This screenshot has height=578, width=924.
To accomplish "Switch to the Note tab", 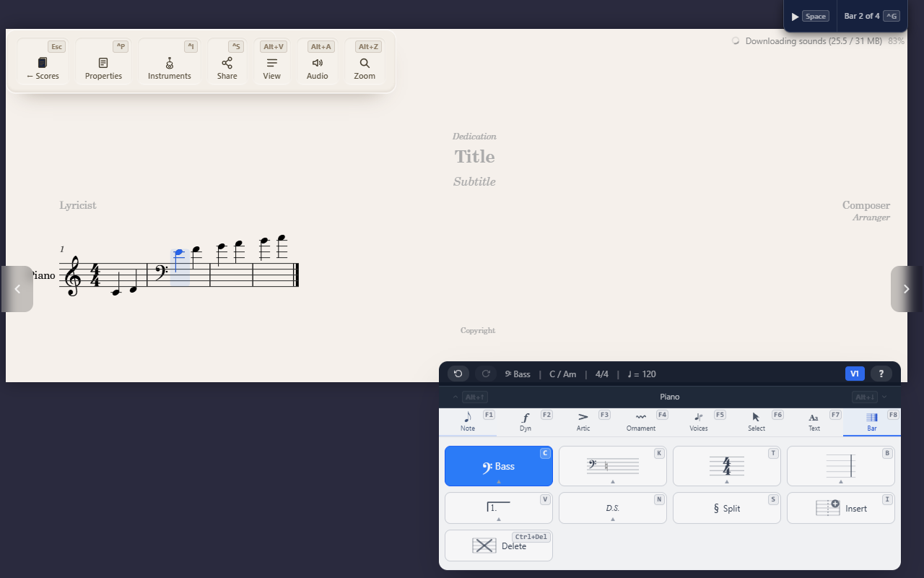I will pyautogui.click(x=468, y=422).
